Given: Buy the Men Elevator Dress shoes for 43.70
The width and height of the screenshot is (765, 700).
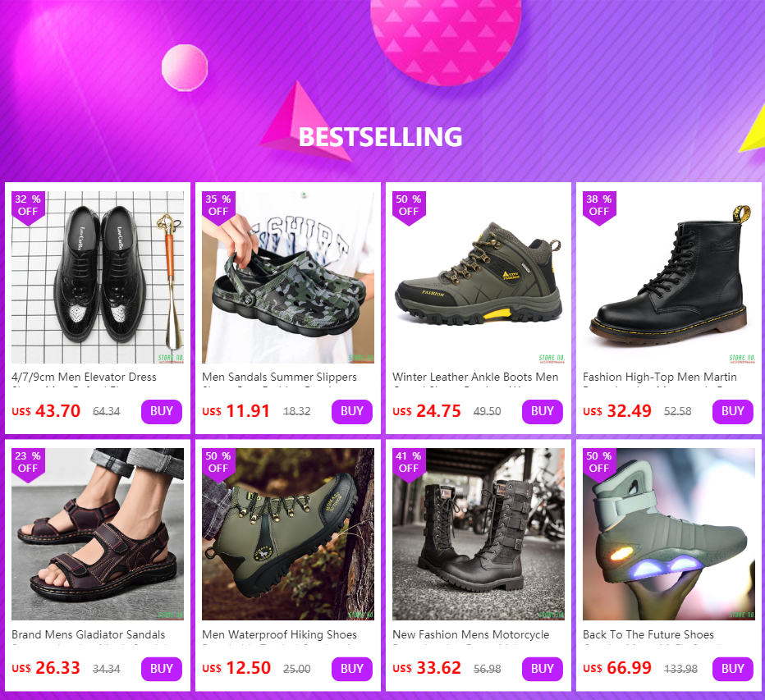Looking at the screenshot, I should tap(162, 411).
